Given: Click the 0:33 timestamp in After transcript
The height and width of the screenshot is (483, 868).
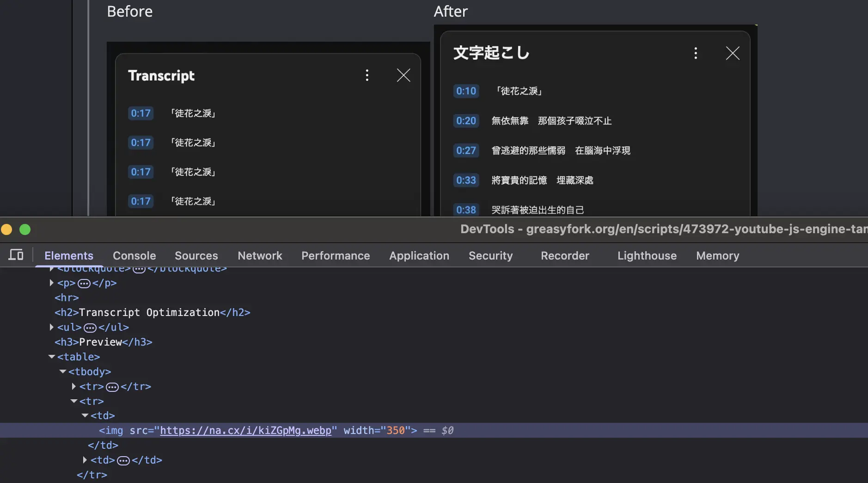Looking at the screenshot, I should pyautogui.click(x=466, y=180).
